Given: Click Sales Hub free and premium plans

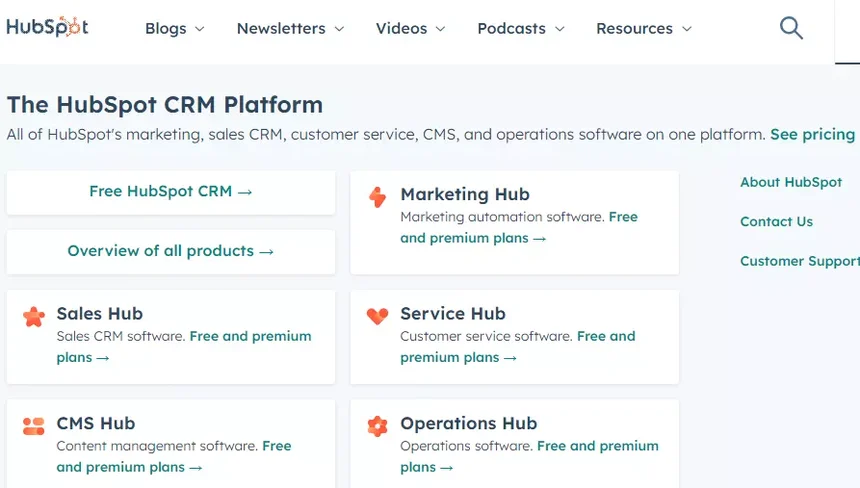Looking at the screenshot, I should (184, 347).
